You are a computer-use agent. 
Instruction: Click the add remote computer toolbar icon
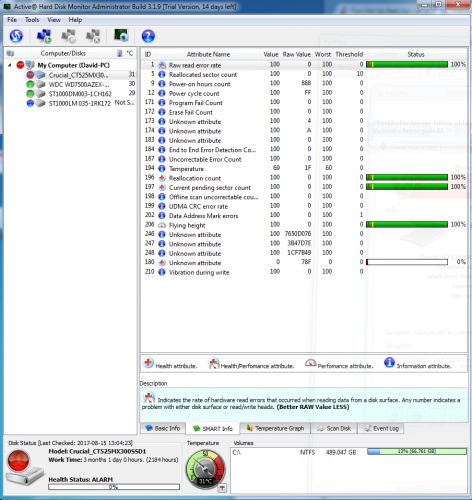pyautogui.click(x=44, y=36)
